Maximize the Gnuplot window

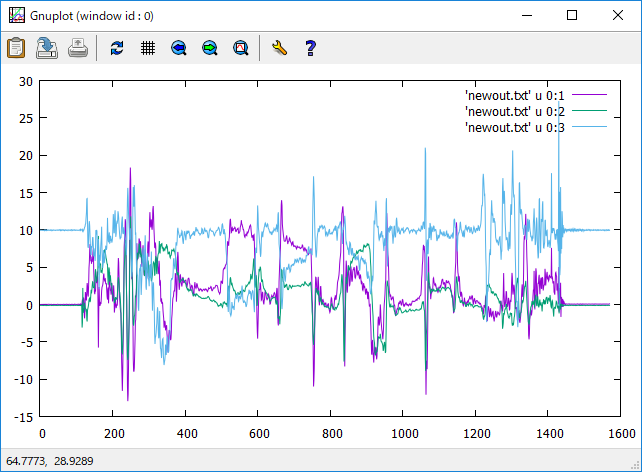pos(572,15)
